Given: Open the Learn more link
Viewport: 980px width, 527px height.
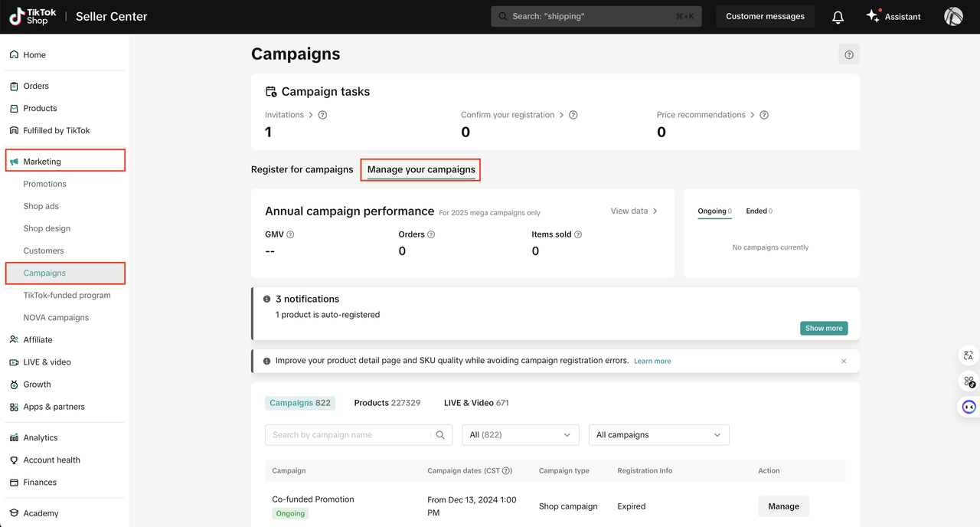Looking at the screenshot, I should pyautogui.click(x=652, y=361).
